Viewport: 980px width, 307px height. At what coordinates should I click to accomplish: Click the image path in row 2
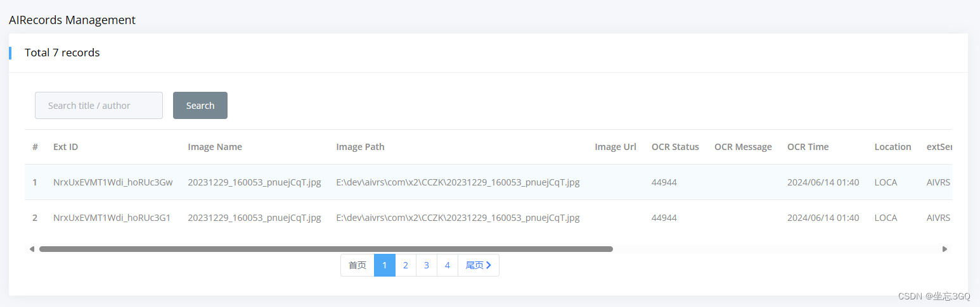click(458, 218)
